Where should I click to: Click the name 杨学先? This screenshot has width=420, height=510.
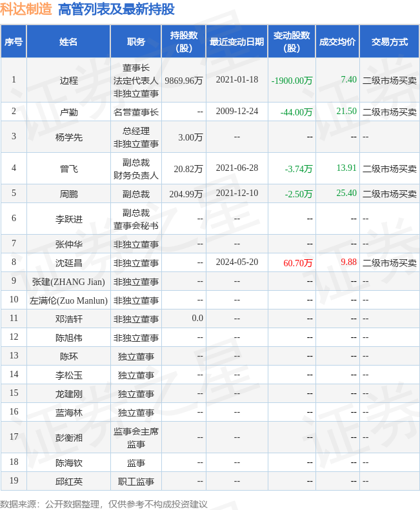[x=68, y=137]
